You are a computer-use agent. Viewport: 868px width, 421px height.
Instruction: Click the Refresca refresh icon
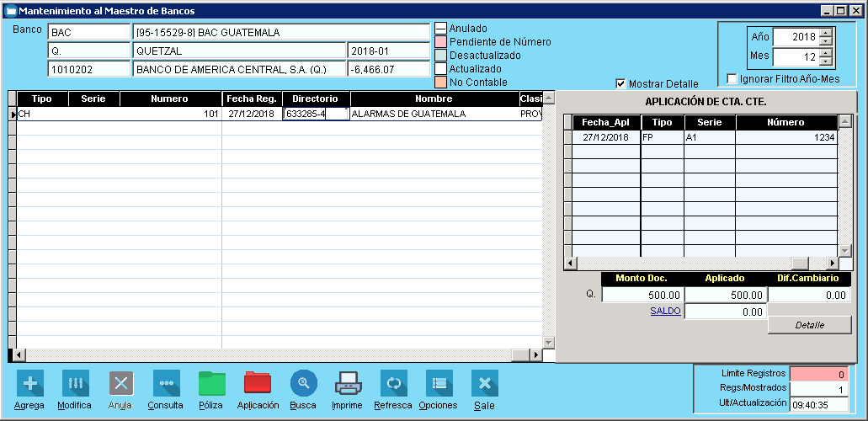pos(393,384)
